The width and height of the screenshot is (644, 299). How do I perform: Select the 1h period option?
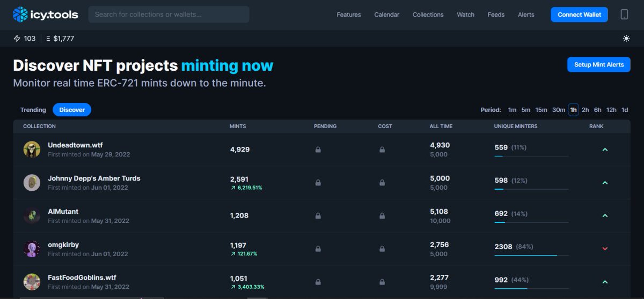(x=573, y=110)
